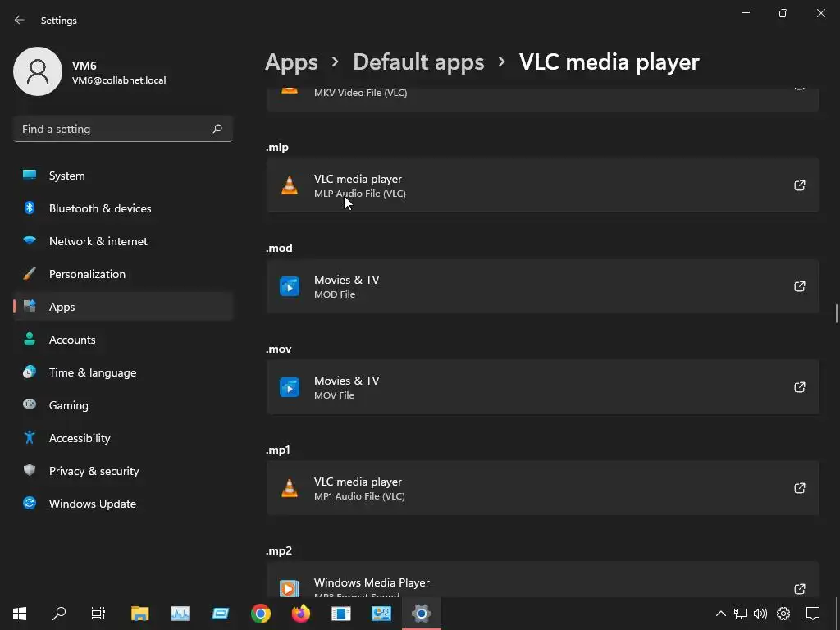Launch Google Chrome from taskbar
This screenshot has width=840, height=630.
click(x=260, y=614)
